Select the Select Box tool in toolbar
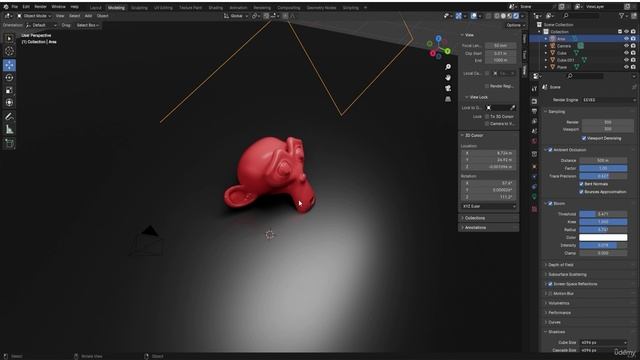640x360 pixels. tap(9, 38)
